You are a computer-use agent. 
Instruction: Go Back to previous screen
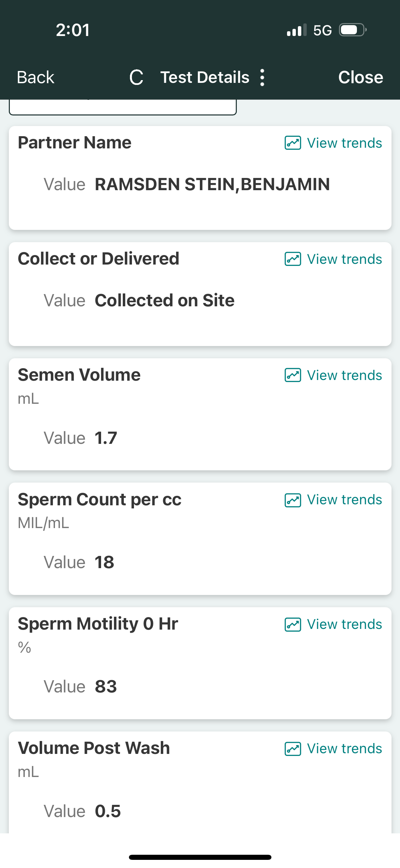tap(36, 77)
